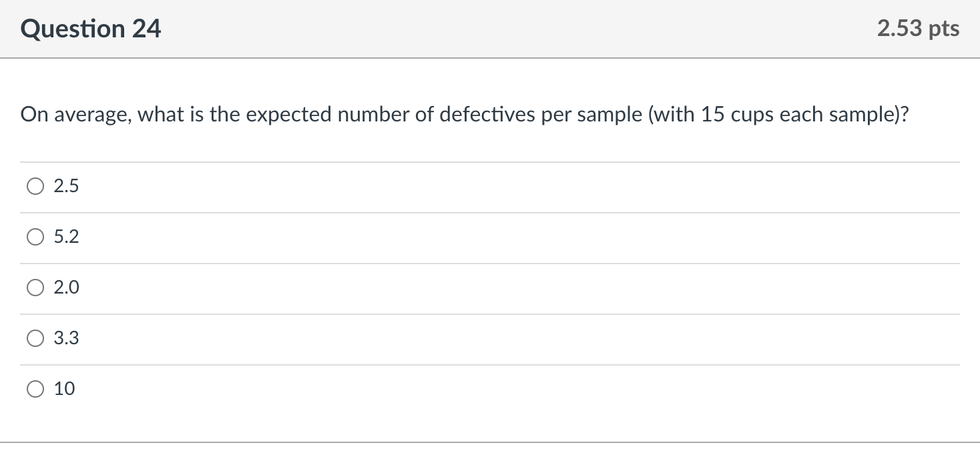
Task: Click the number 24 in the heading
Action: point(146,29)
